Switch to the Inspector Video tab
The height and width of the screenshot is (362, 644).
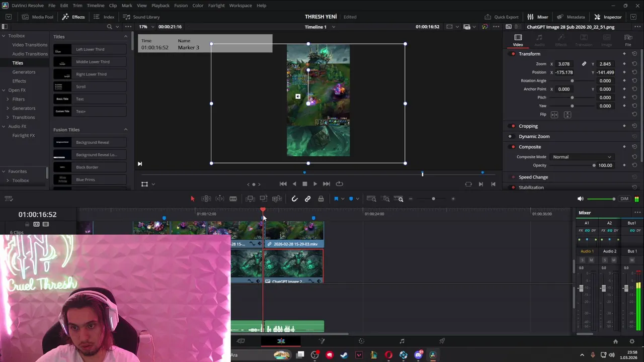(518, 40)
